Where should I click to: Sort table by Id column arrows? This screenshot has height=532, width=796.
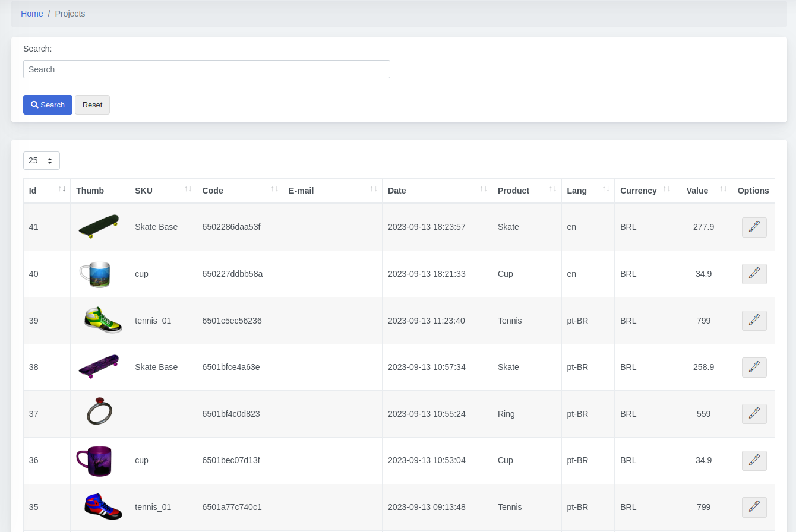click(x=62, y=189)
